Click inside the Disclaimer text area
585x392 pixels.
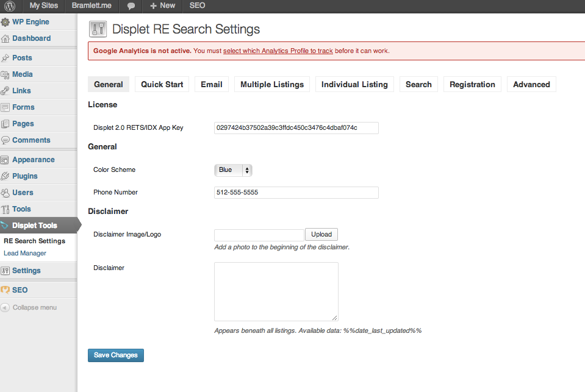(276, 291)
